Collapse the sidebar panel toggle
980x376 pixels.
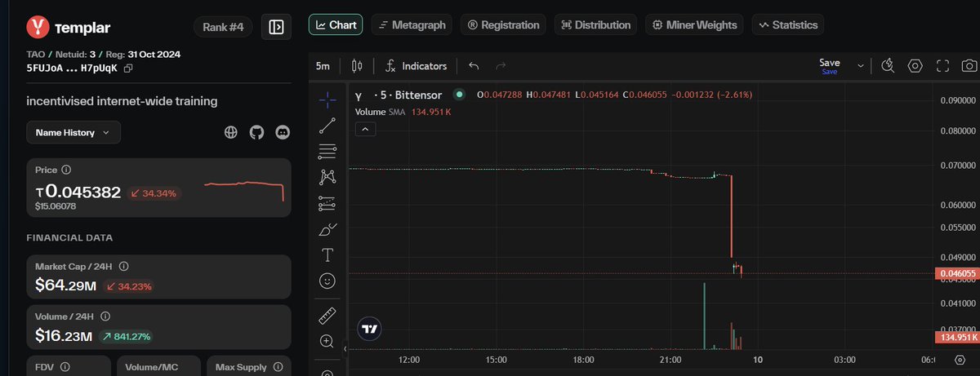[276, 27]
